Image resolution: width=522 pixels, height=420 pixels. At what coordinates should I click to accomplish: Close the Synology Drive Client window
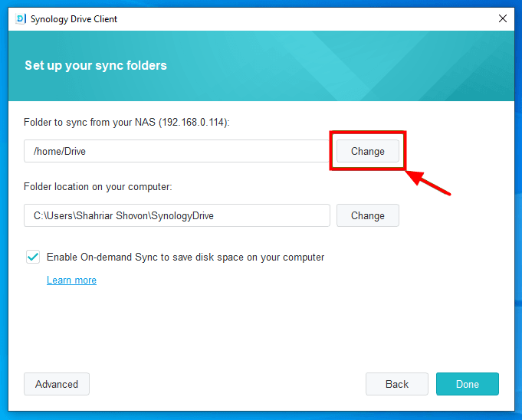click(503, 18)
